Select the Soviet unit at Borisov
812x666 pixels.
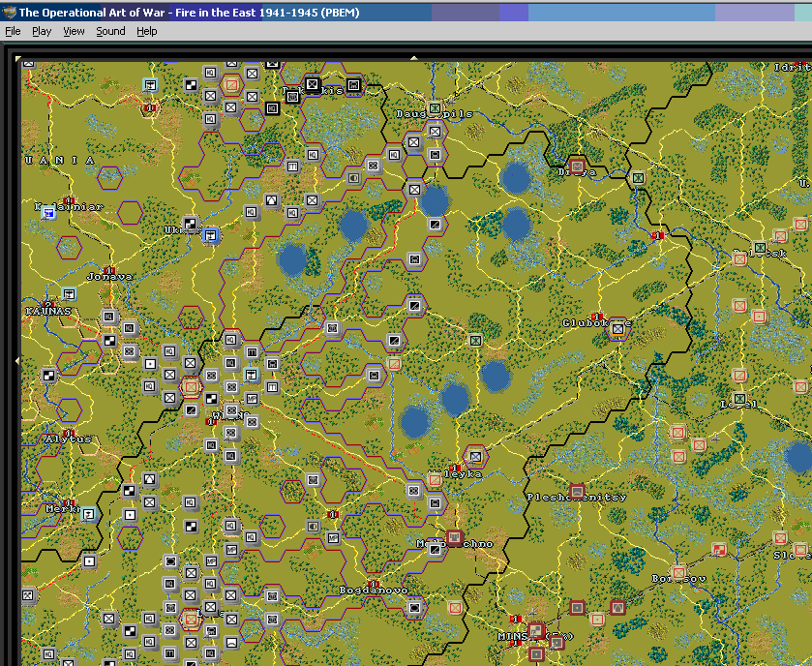(x=678, y=574)
